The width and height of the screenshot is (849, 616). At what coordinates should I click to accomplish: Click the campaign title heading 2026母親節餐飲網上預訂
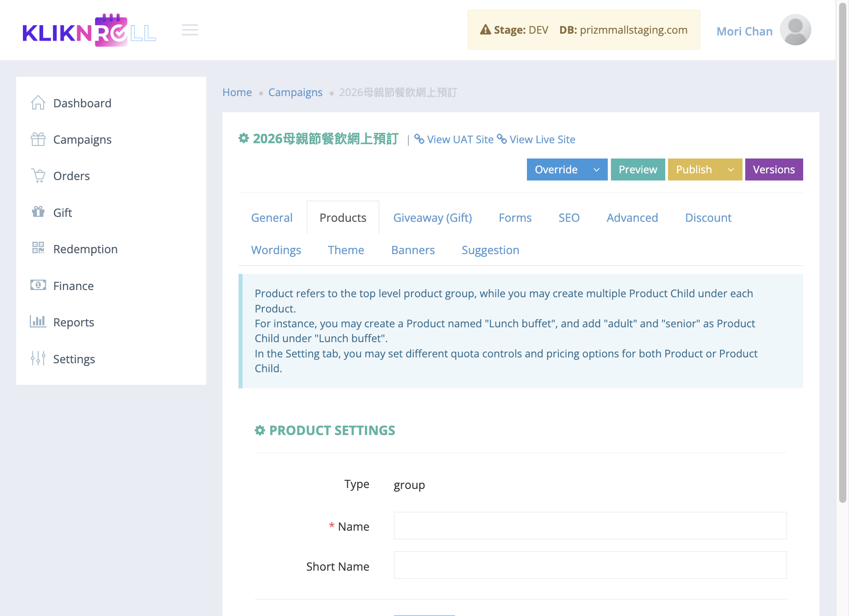pyautogui.click(x=326, y=139)
